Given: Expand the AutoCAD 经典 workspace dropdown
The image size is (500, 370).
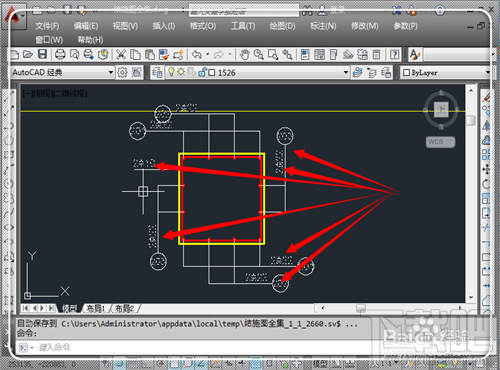Looking at the screenshot, I should click(x=111, y=72).
